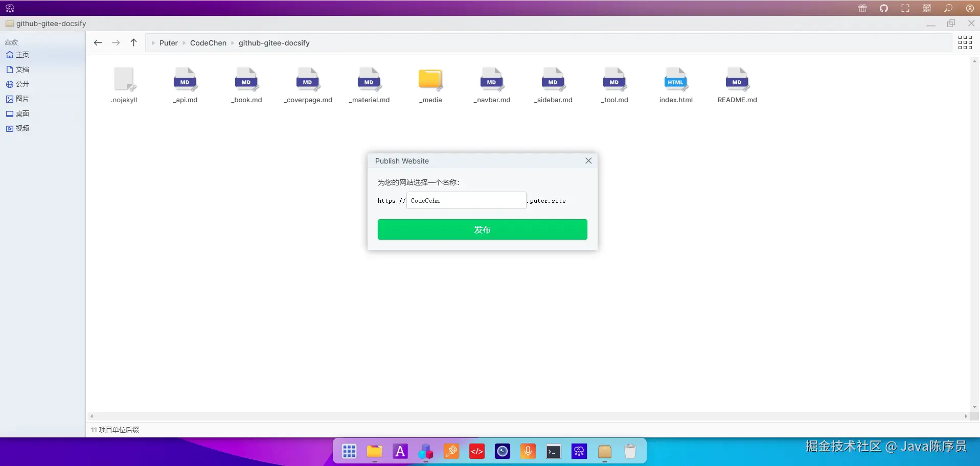The image size is (980, 466).
Task: Go forward using the right arrow
Action: (116, 43)
